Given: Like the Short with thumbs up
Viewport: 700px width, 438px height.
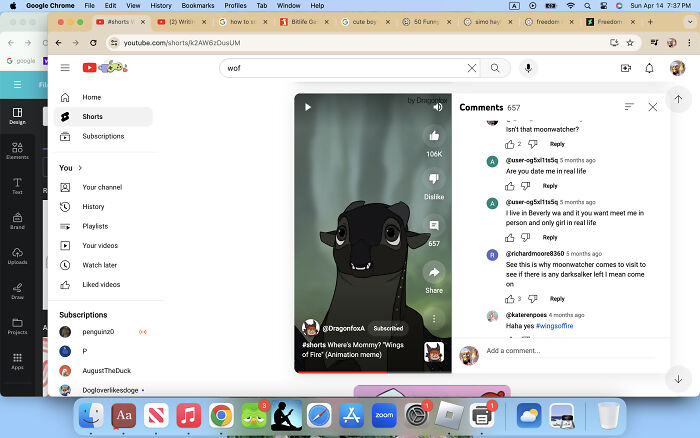Looking at the screenshot, I should pos(434,135).
